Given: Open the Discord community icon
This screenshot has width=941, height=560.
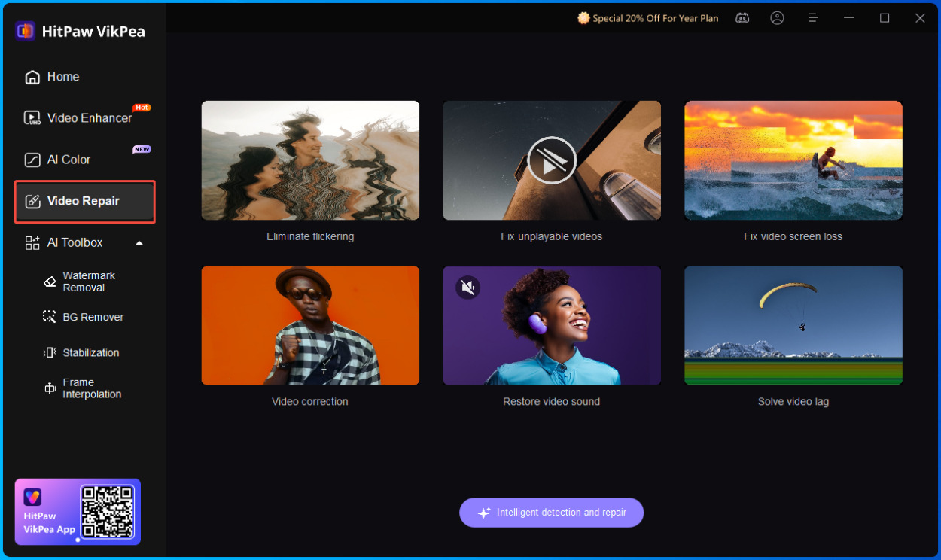Looking at the screenshot, I should tap(742, 17).
